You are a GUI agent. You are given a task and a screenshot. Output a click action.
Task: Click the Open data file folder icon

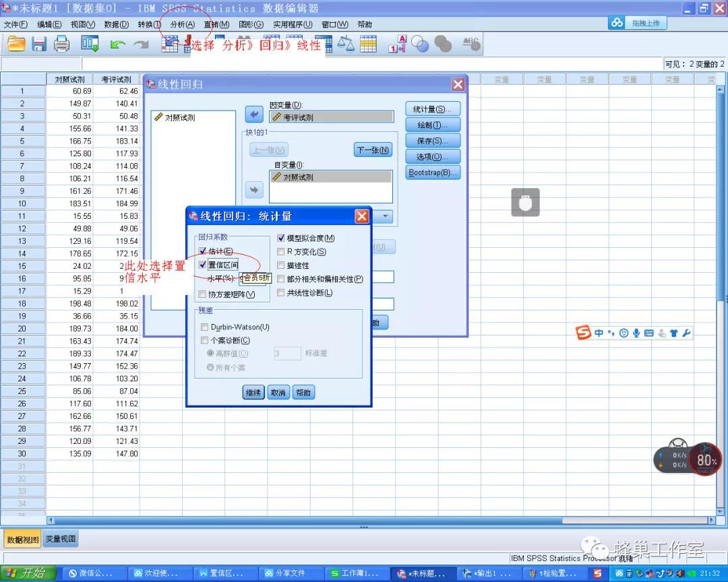pos(16,44)
